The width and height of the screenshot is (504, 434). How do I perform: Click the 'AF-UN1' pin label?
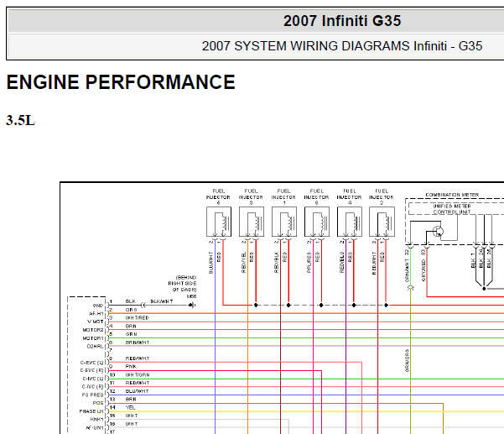coord(95,428)
